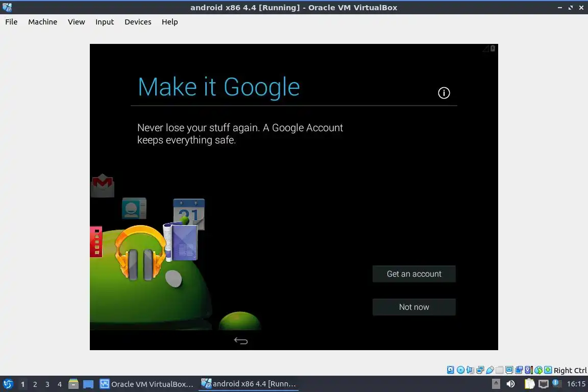Click the keyboard capture green arrow icon

(548, 370)
